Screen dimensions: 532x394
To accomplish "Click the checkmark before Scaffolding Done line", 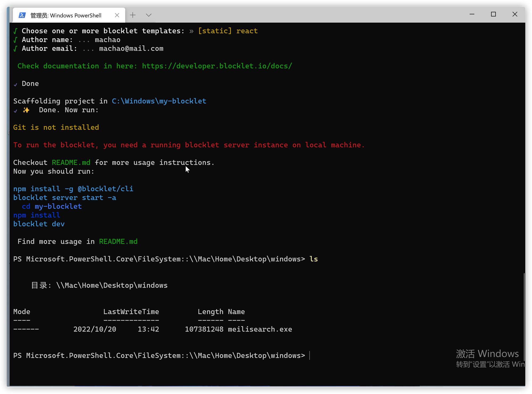I will [15, 111].
